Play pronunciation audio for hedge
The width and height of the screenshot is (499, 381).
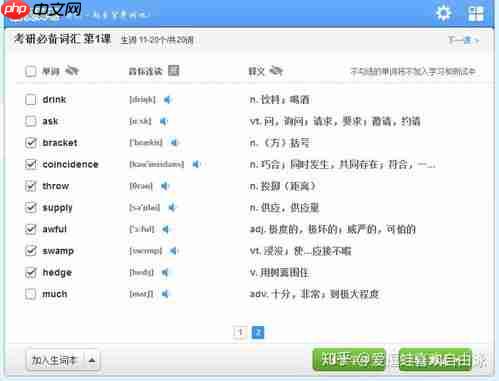[x=165, y=272]
